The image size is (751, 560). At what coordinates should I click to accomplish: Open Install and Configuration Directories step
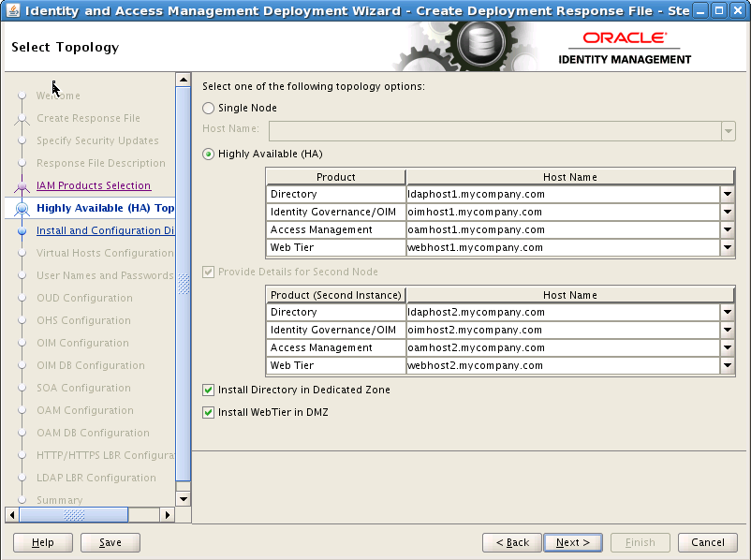coord(106,231)
